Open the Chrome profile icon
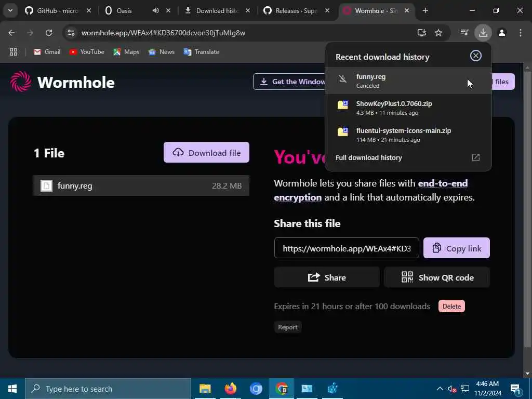This screenshot has width=532, height=399. (502, 33)
